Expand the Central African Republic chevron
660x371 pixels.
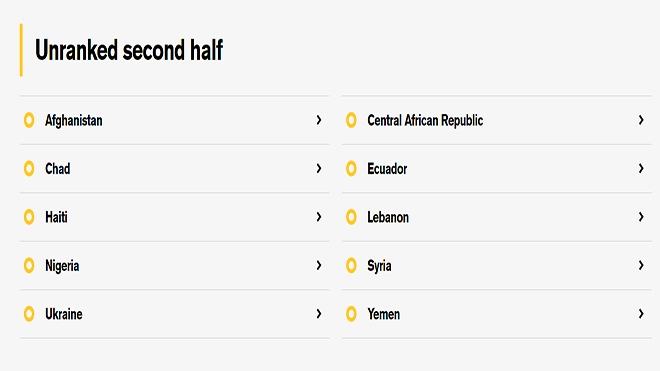pos(641,120)
